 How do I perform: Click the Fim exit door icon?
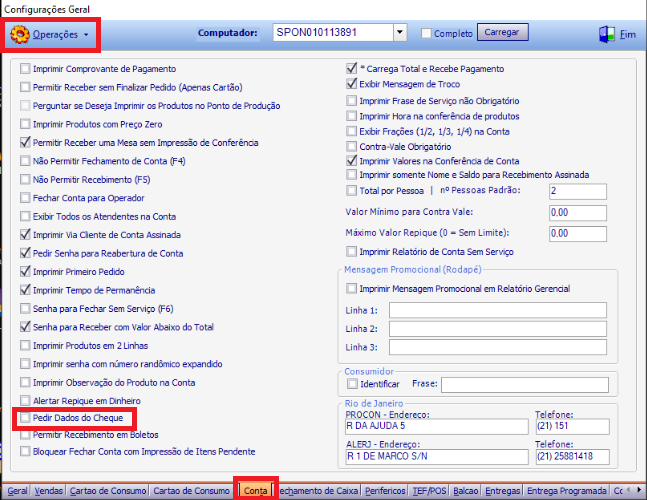(607, 34)
